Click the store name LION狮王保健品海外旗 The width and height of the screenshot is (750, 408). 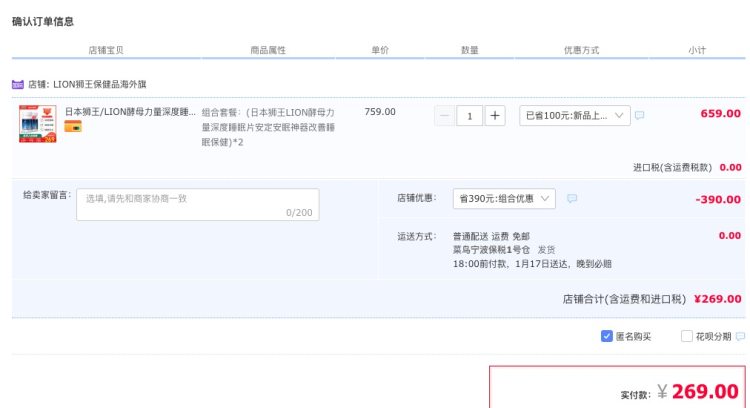pos(99,84)
